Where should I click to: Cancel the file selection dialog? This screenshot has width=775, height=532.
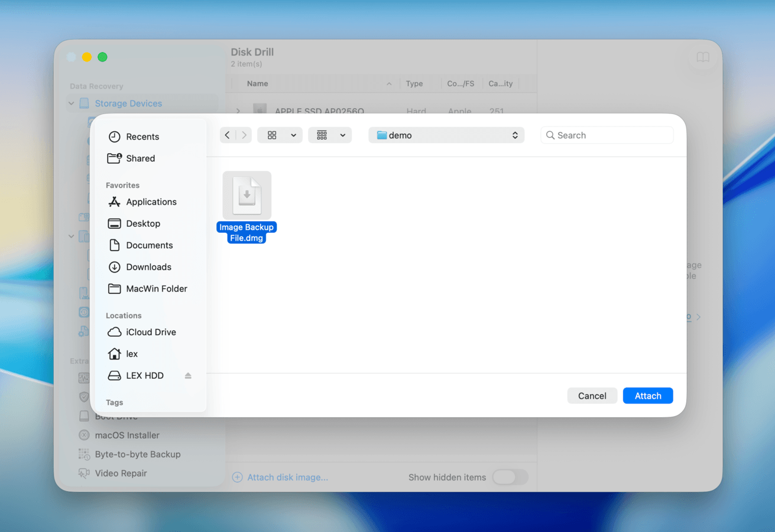(592, 395)
